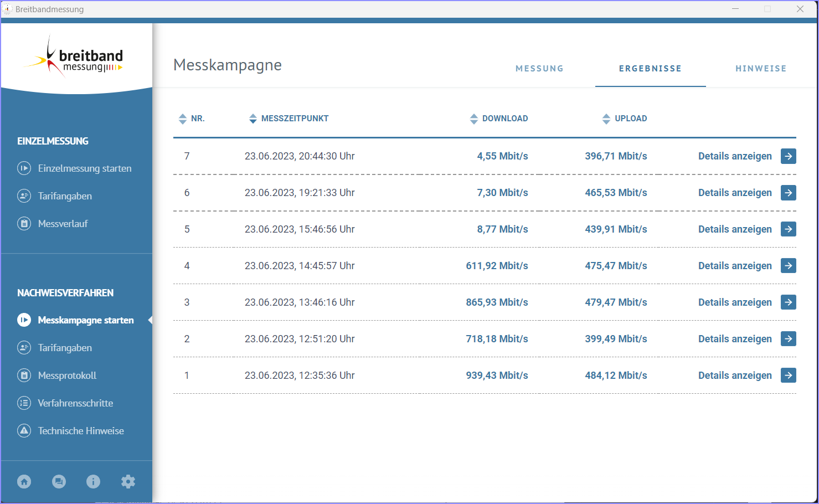
Task: Open the info icon in sidebar footer
Action: click(93, 482)
